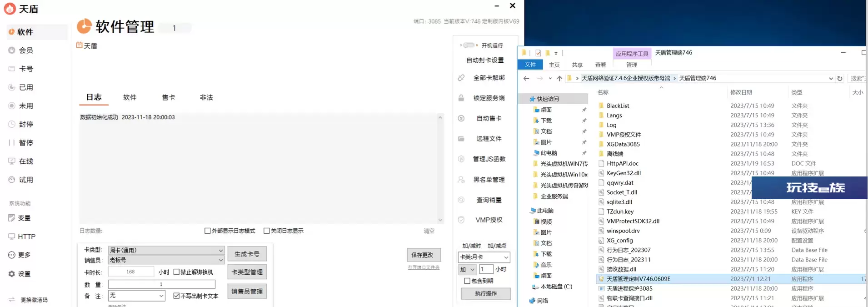
Task: Open 自动售卡 in the right panel
Action: 489,119
